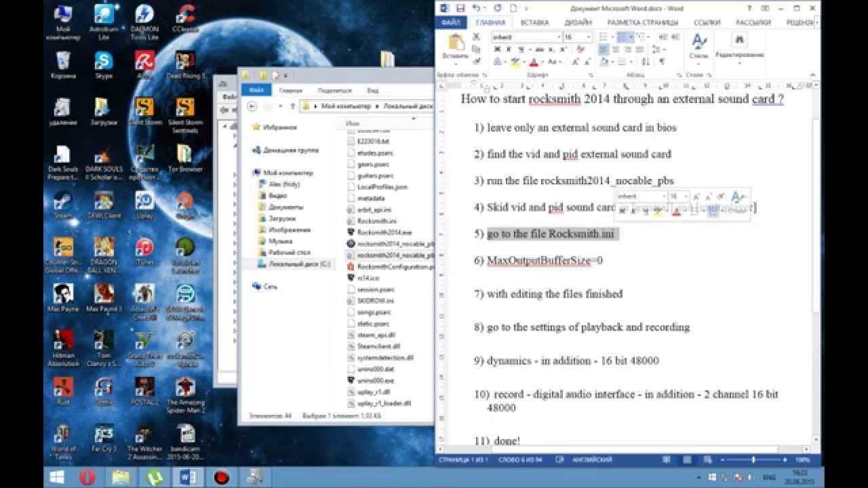868x488 pixels.
Task: Switch to the ВСТАВКА tab in Word
Action: point(535,22)
